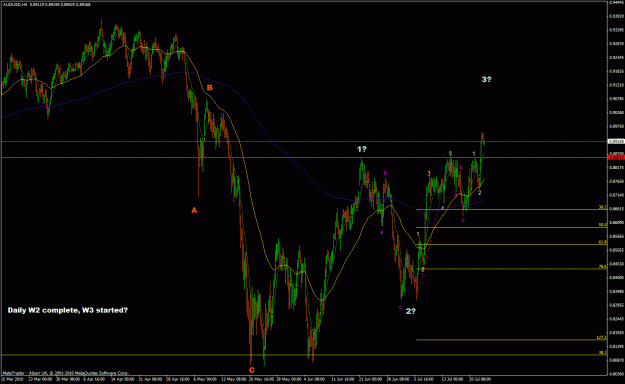The height and width of the screenshot is (384, 625).
Task: Click the '5 Jul 16:00' time axis label
Action: coord(424,379)
